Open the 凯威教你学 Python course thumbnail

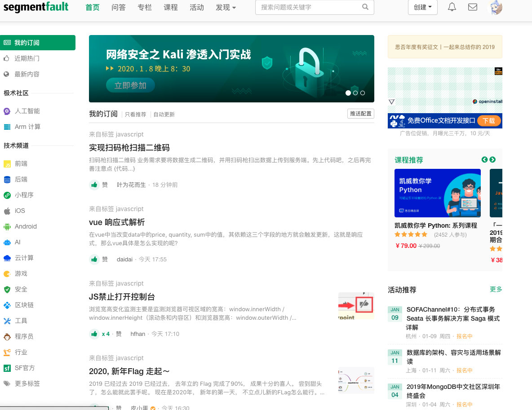(x=437, y=193)
